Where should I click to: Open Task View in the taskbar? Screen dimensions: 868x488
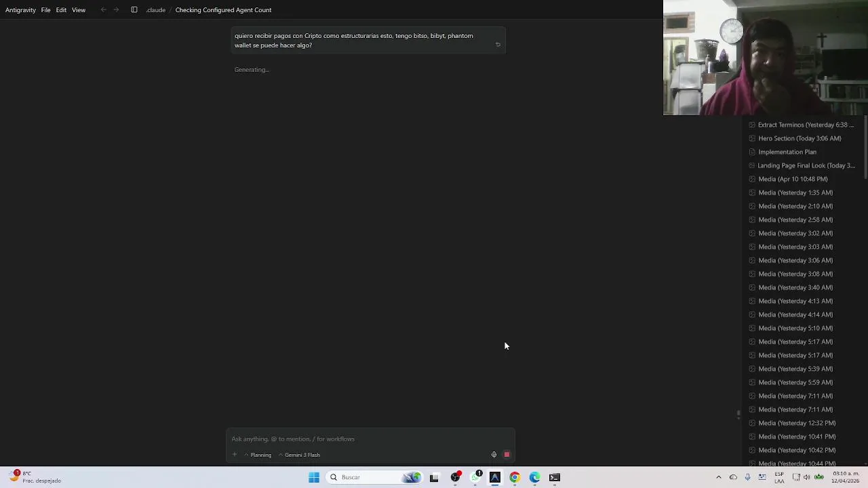pyautogui.click(x=434, y=477)
